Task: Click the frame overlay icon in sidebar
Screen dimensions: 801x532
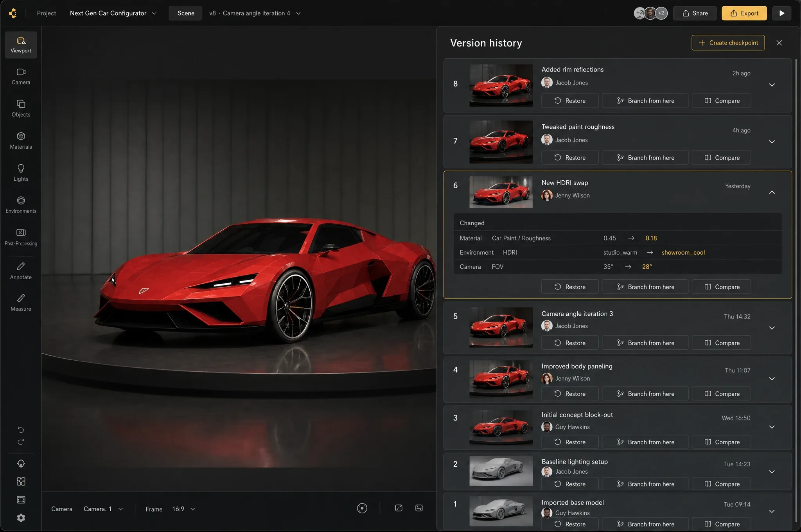Action: coord(21,500)
